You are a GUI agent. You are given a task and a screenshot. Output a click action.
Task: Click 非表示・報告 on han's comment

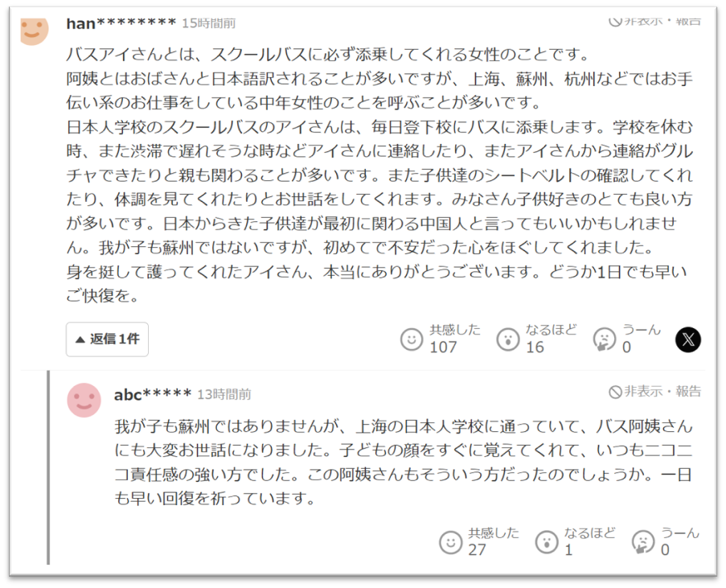(654, 21)
